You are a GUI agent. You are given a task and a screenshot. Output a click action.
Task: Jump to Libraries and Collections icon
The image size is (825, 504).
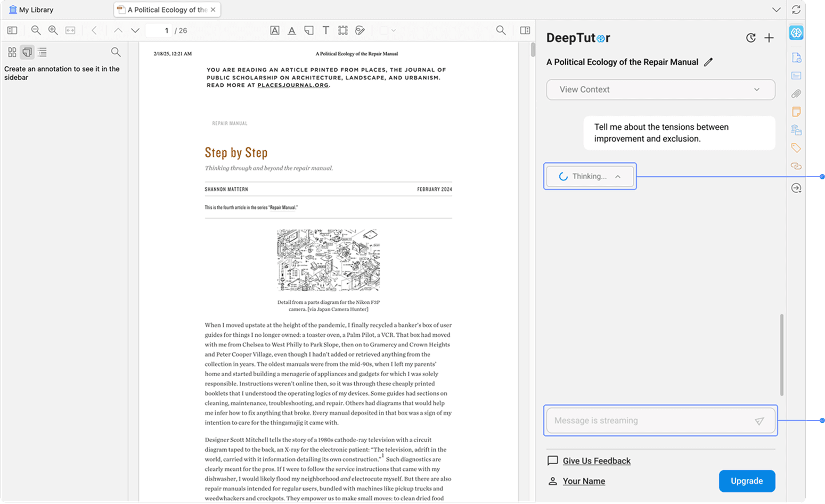point(796,130)
